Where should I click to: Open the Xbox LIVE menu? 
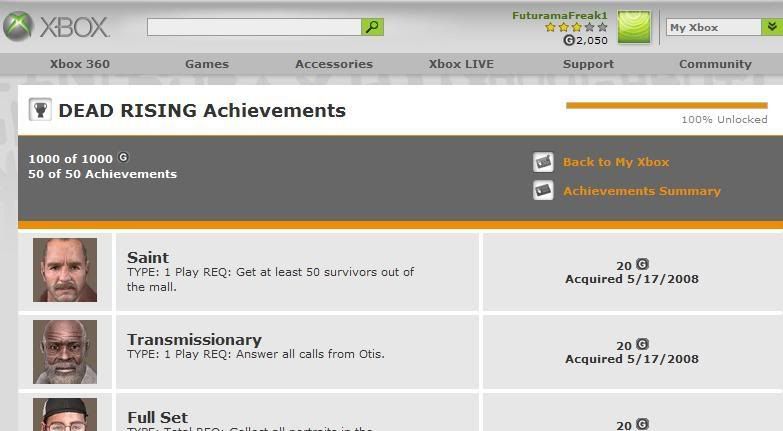click(461, 64)
